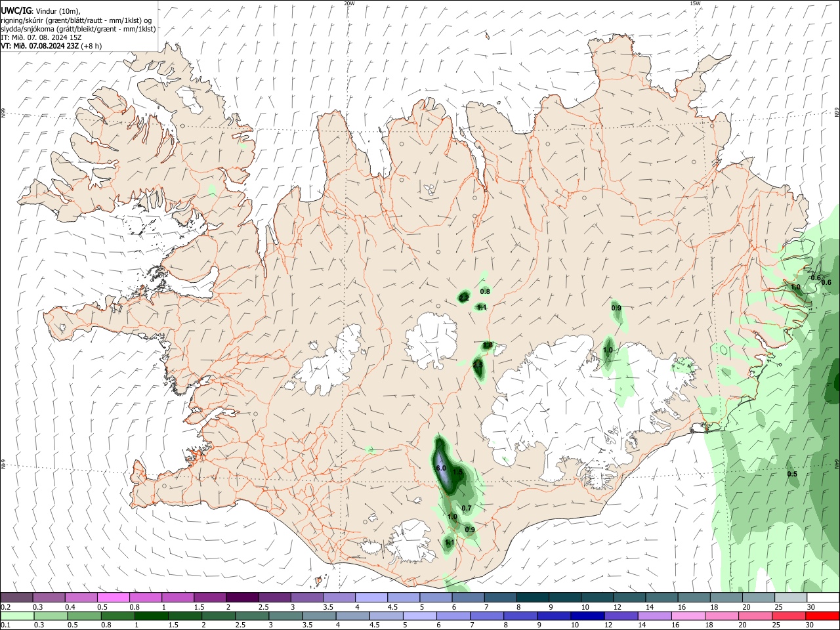The height and width of the screenshot is (630, 840).
Task: Click the 0.7 precipitation label in the south
Action: point(467,509)
